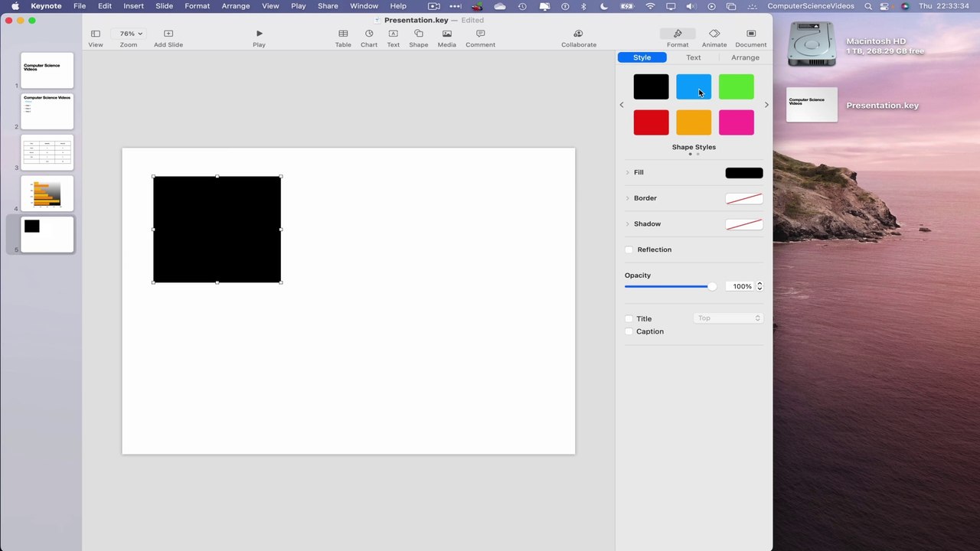Image resolution: width=980 pixels, height=551 pixels.
Task: Click the Fill black color well
Action: 744,173
